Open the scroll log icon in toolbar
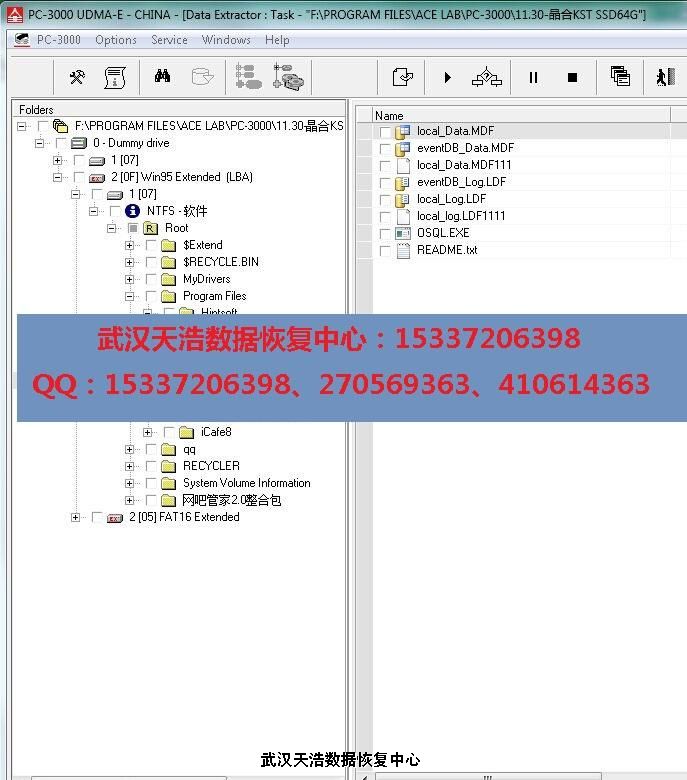The height and width of the screenshot is (780, 687). 114,77
